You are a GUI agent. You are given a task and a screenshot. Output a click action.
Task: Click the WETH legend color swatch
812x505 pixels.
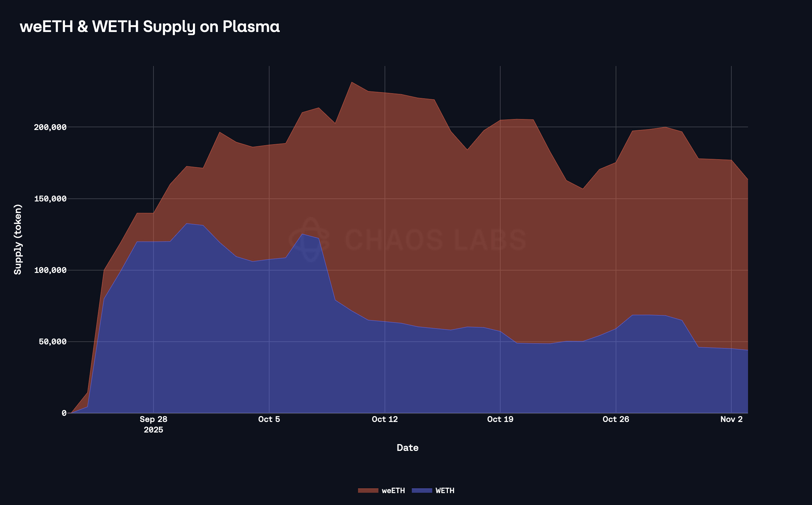[x=422, y=490]
